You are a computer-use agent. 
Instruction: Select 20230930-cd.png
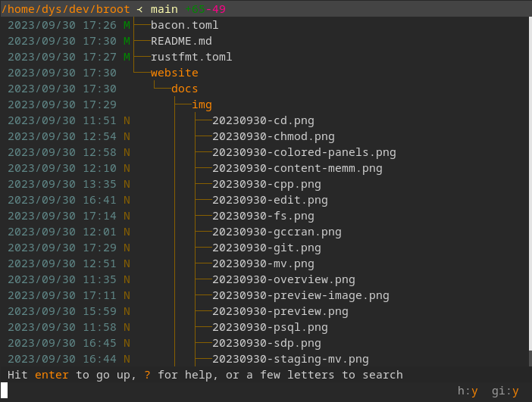[263, 120]
